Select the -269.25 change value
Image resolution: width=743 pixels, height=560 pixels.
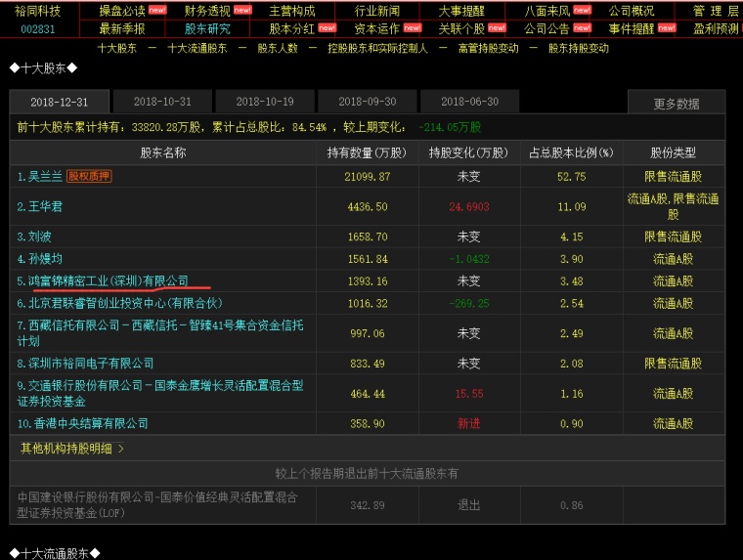(469, 303)
